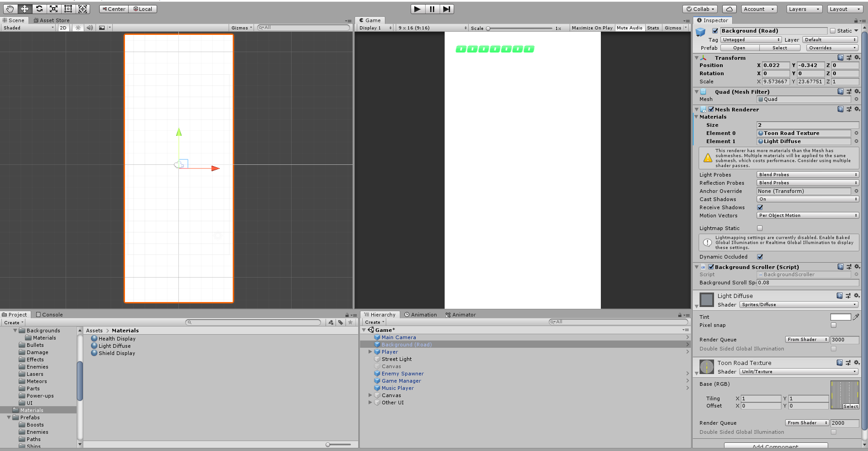Screen dimensions: 868x451
Task: Open the Tag dropdown
Action: tap(751, 40)
